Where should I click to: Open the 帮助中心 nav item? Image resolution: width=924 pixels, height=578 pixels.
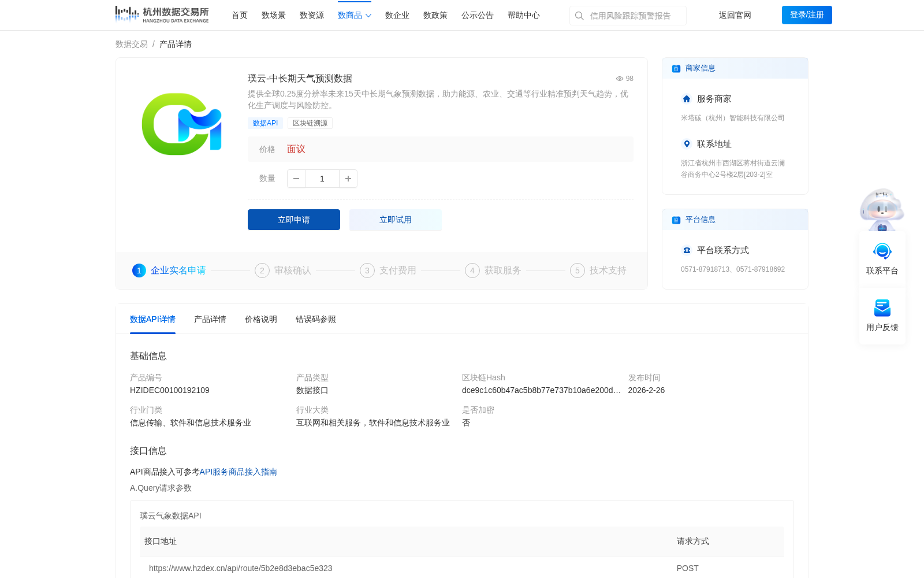(524, 16)
